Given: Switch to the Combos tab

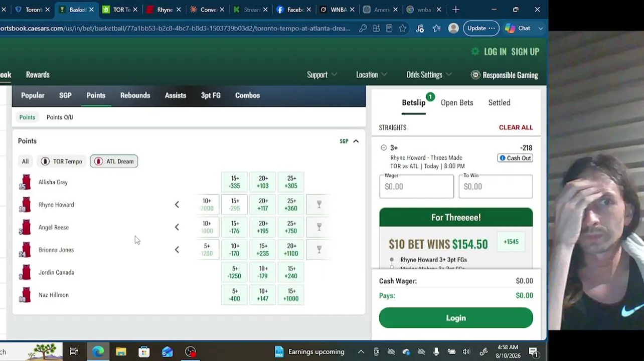Looking at the screenshot, I should pyautogui.click(x=247, y=95).
